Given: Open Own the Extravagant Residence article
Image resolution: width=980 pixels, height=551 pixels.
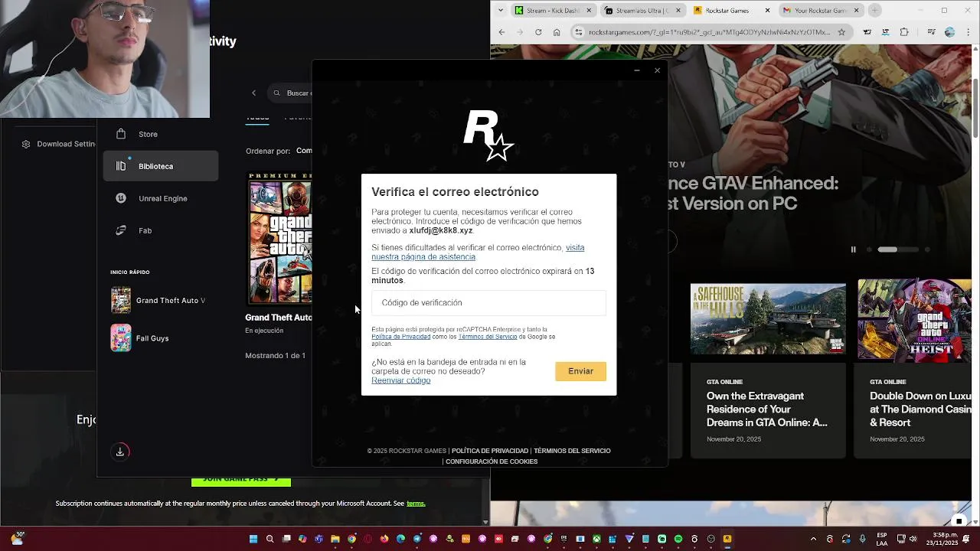Looking at the screenshot, I should [766, 409].
